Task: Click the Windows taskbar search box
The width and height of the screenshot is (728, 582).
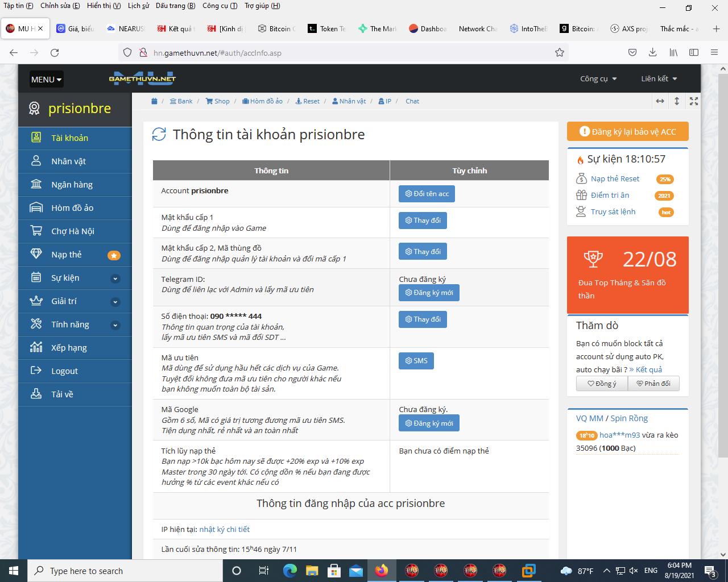Action: [x=125, y=571]
